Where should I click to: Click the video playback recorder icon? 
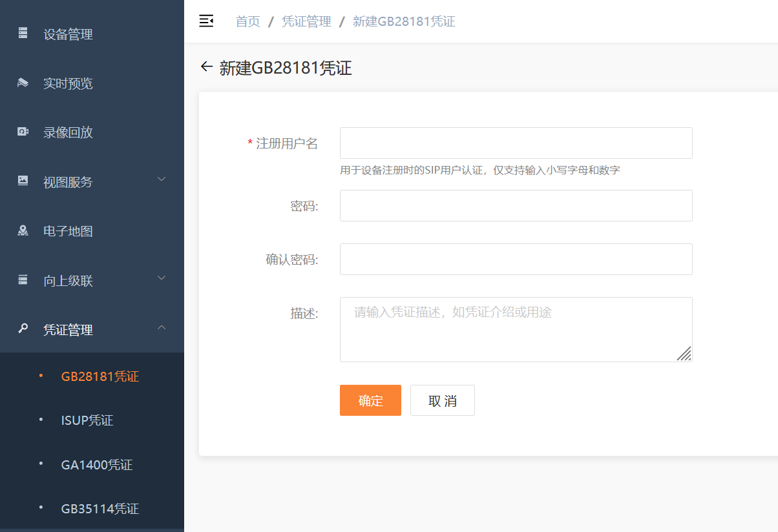23,132
